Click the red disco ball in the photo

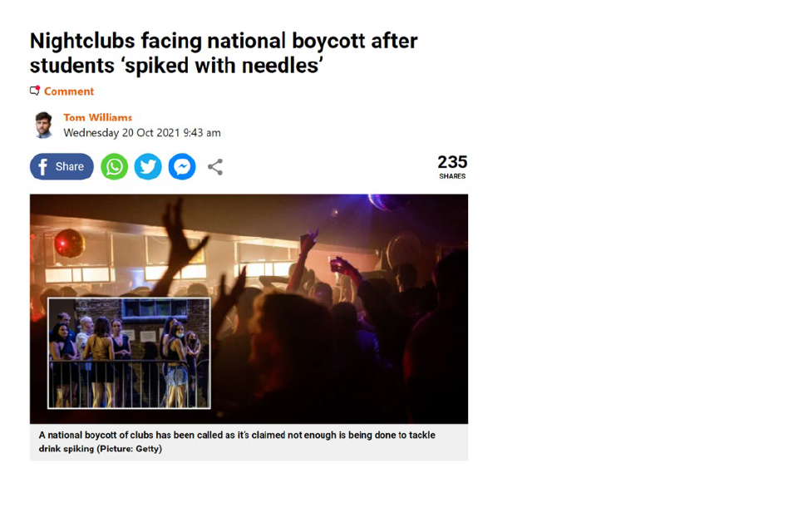69,243
